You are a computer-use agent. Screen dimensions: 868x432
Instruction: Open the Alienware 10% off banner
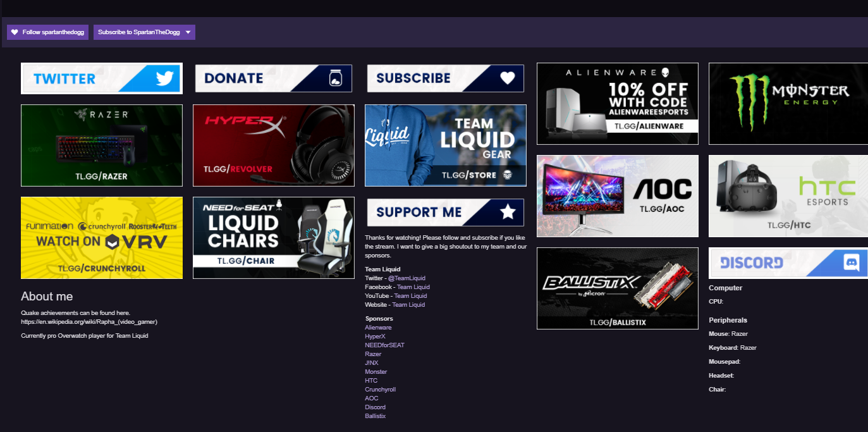click(618, 104)
